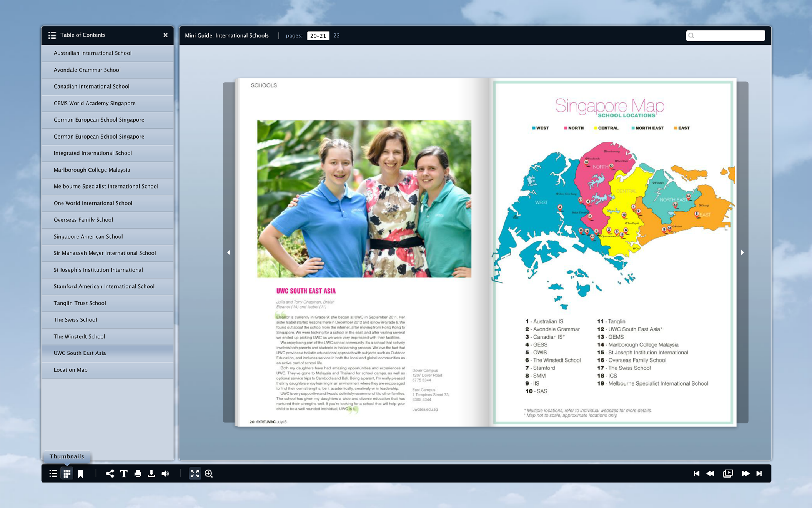Image resolution: width=812 pixels, height=508 pixels.
Task: Open Stamford American International School entry
Action: tap(108, 286)
